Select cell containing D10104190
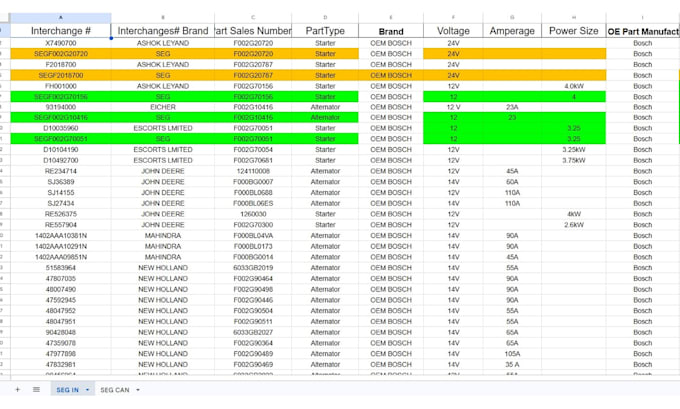 click(61, 150)
